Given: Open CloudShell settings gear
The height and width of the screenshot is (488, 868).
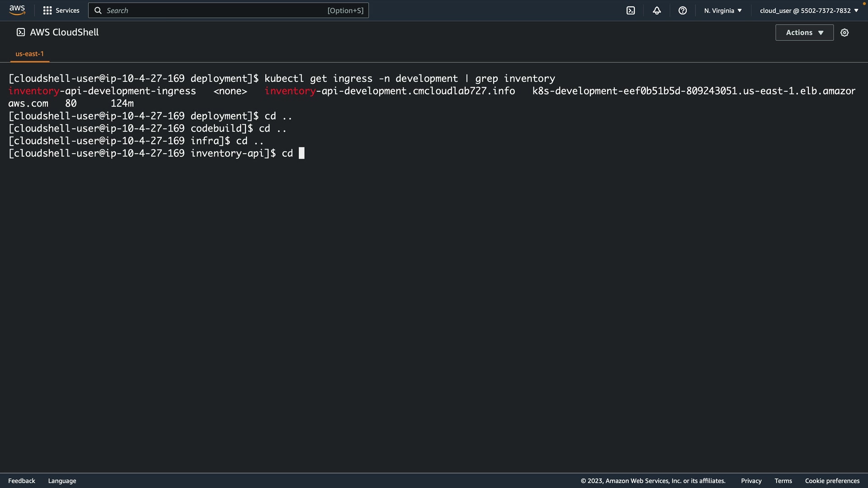Looking at the screenshot, I should click(x=844, y=33).
